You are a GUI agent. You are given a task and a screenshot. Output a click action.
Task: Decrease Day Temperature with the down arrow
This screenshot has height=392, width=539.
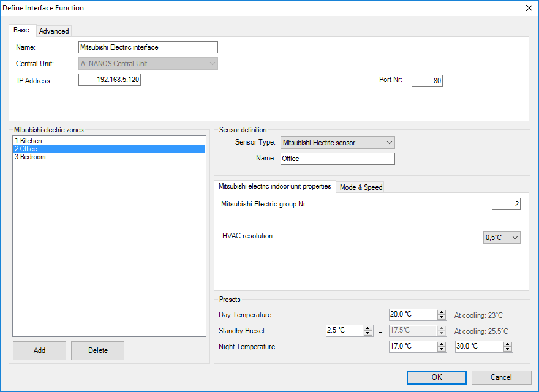pos(442,317)
